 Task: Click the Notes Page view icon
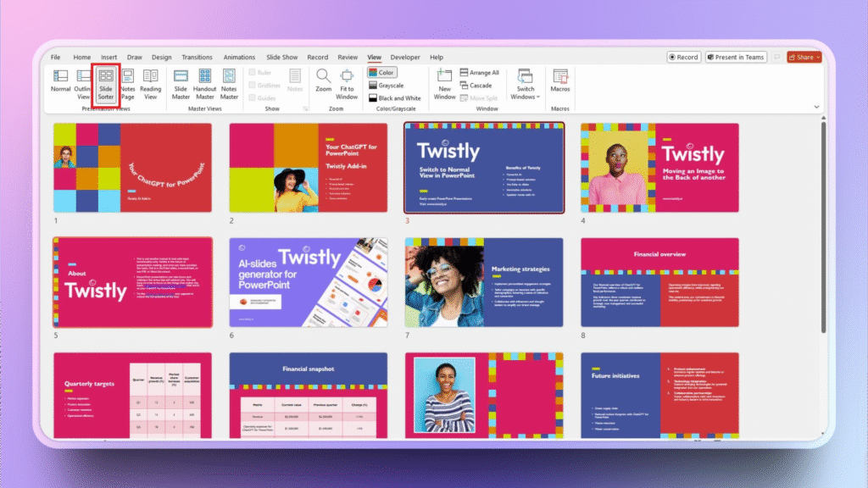127,80
